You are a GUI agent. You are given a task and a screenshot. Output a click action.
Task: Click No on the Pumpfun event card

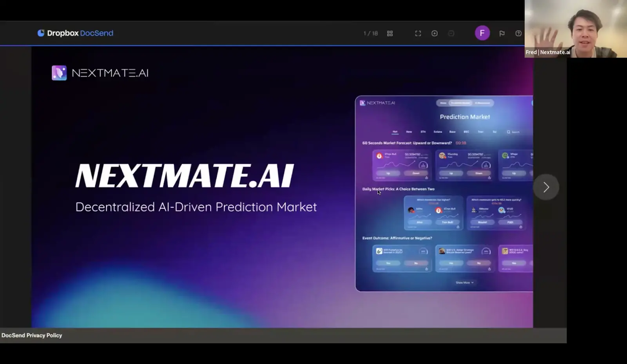(x=416, y=263)
